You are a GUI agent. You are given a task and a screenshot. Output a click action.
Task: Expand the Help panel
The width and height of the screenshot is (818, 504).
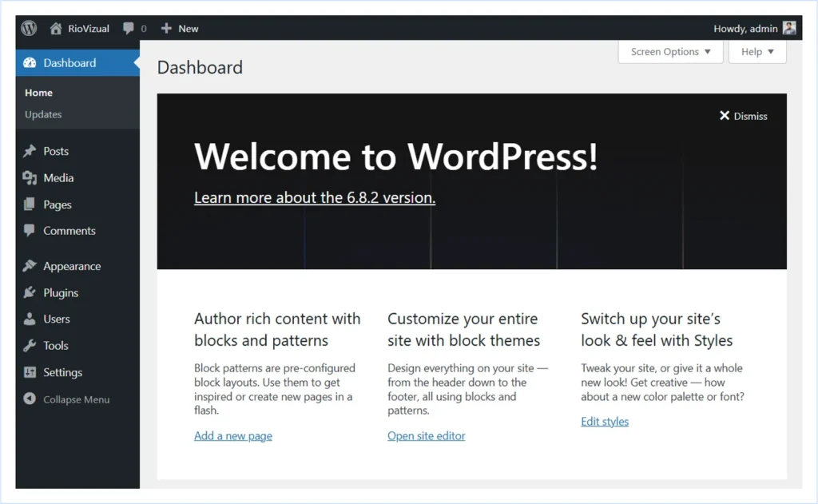[x=756, y=52]
